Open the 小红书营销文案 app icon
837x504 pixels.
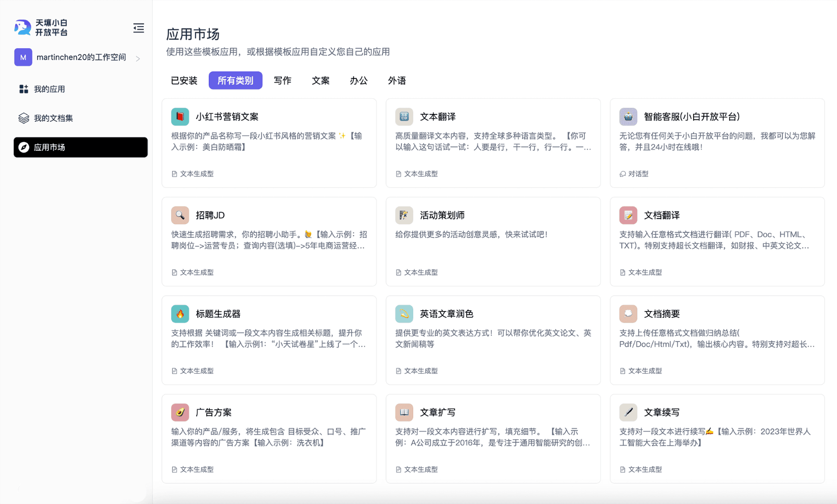(x=180, y=117)
